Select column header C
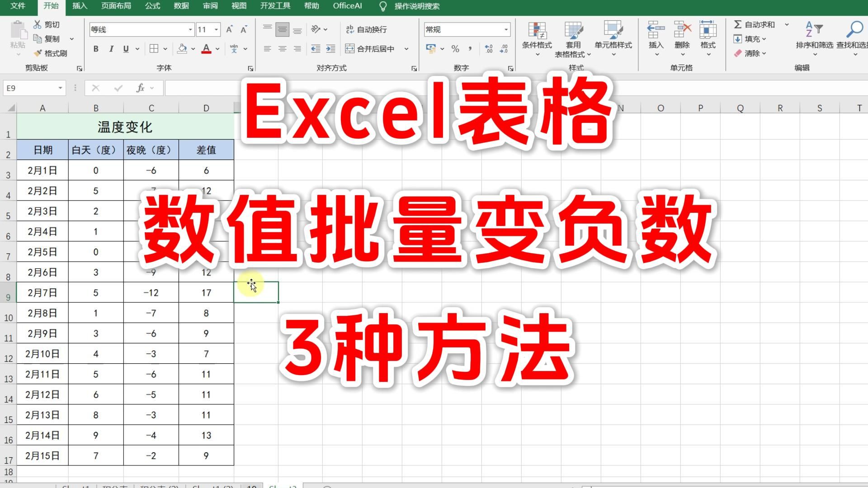This screenshot has height=488, width=868. [151, 108]
